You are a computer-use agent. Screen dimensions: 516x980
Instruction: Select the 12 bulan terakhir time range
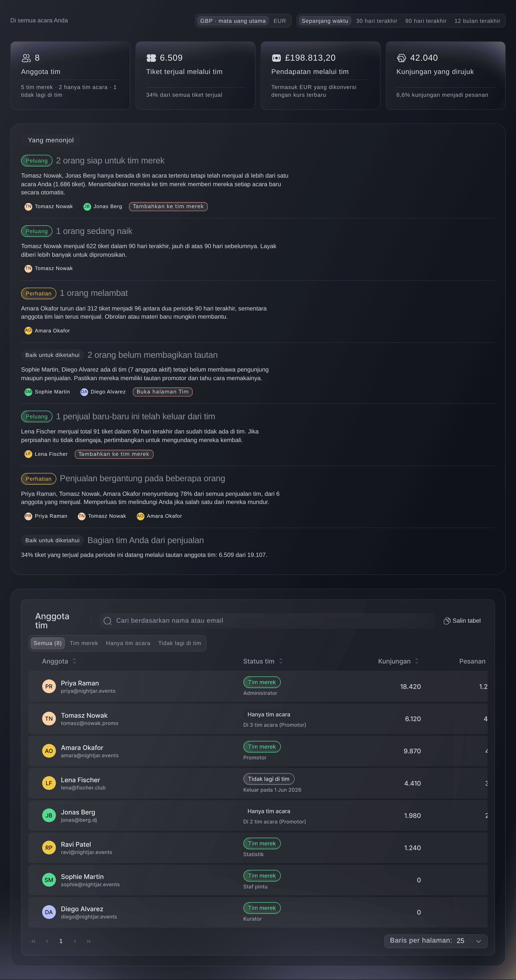(477, 21)
